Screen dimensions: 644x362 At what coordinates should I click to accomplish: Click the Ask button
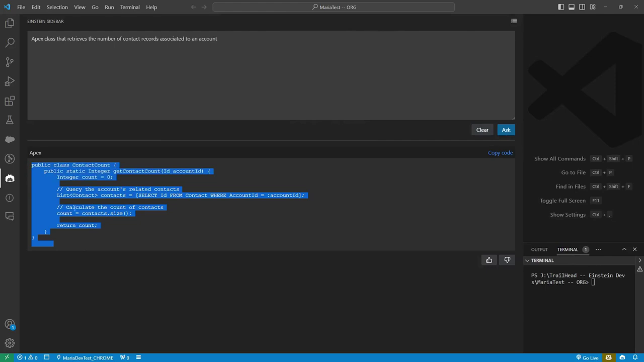click(506, 130)
